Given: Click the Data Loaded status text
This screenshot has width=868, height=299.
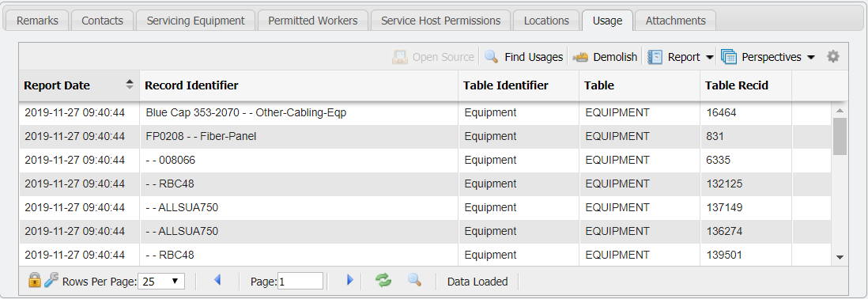Looking at the screenshot, I should click(x=477, y=282).
